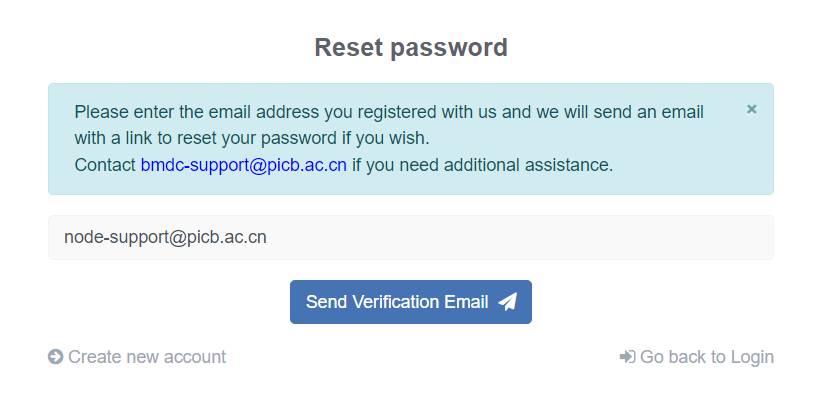
Task: Follow the Create new account link
Action: (147, 357)
